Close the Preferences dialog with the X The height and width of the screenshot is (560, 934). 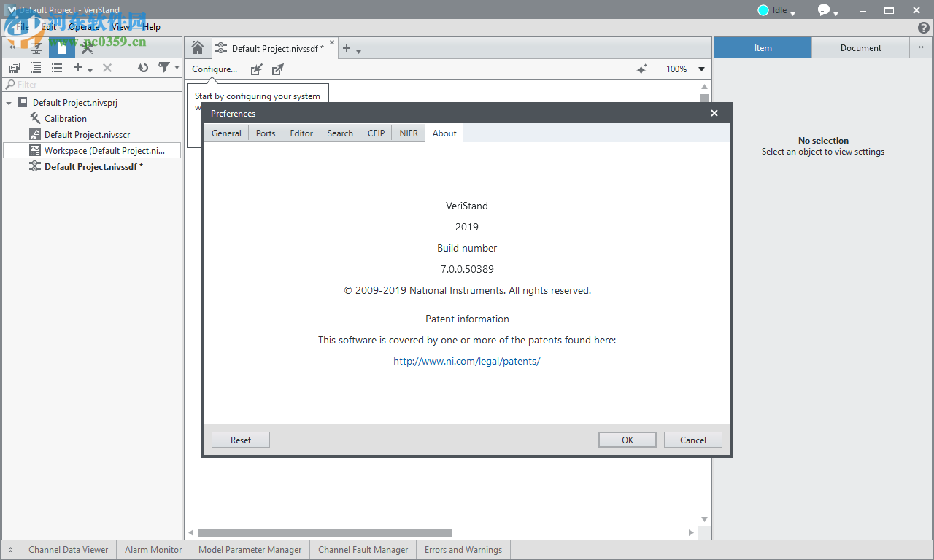click(714, 113)
